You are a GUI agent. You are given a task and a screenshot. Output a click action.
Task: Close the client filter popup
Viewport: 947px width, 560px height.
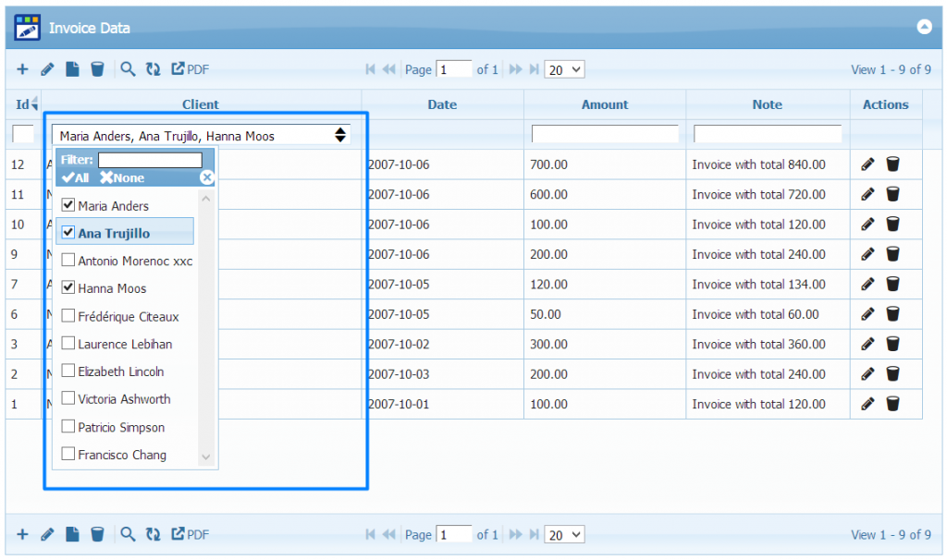(207, 177)
